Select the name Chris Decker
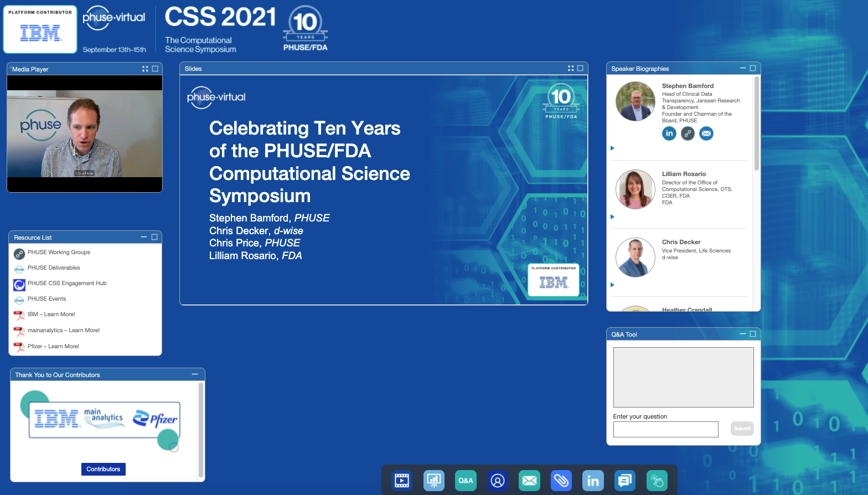 [x=681, y=242]
